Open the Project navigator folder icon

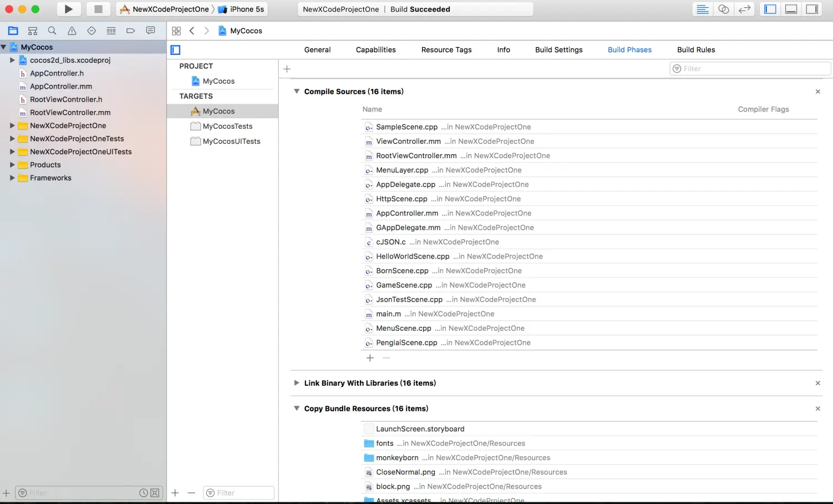[x=13, y=31]
